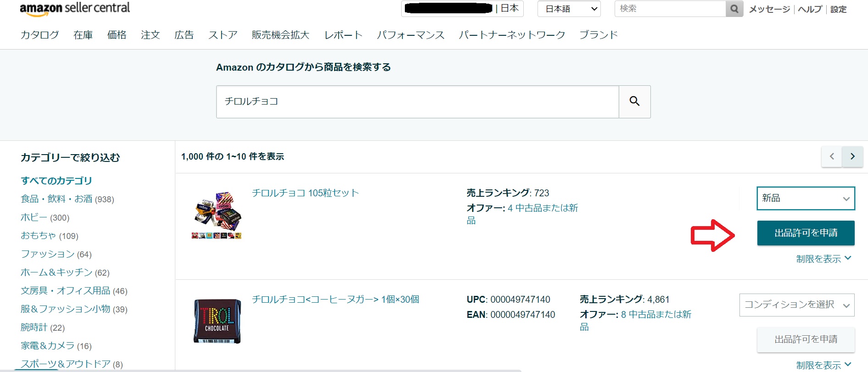
Task: Click 出品許可を申請 for コーヒーヌガー item
Action: 806,339
